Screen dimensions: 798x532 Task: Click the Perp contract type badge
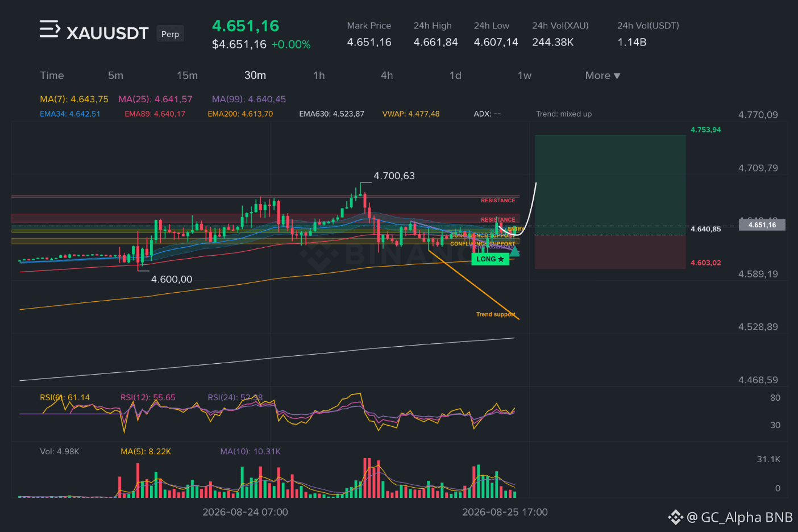coord(170,34)
